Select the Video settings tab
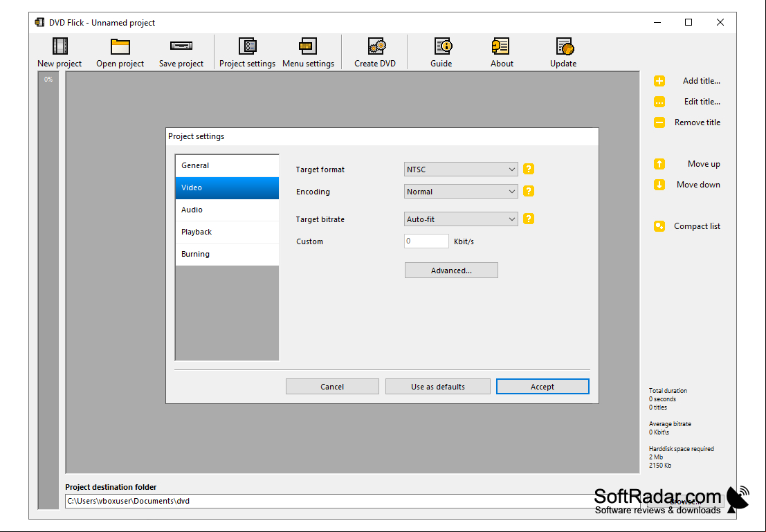Image resolution: width=766 pixels, height=532 pixels. [227, 188]
